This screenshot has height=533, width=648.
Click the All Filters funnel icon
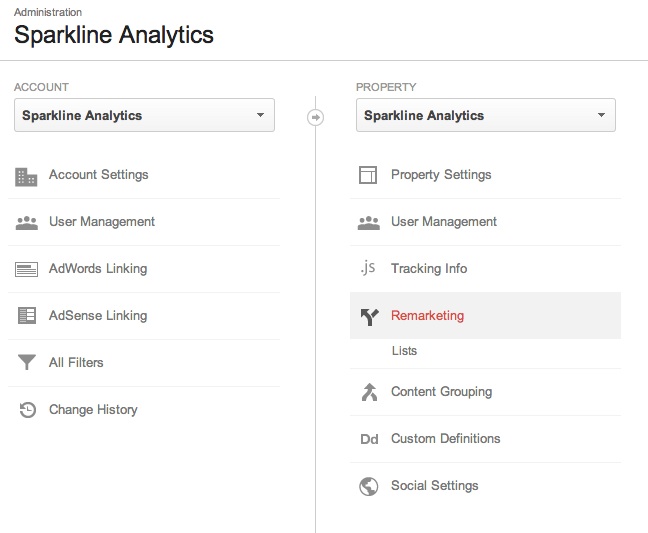pos(27,363)
